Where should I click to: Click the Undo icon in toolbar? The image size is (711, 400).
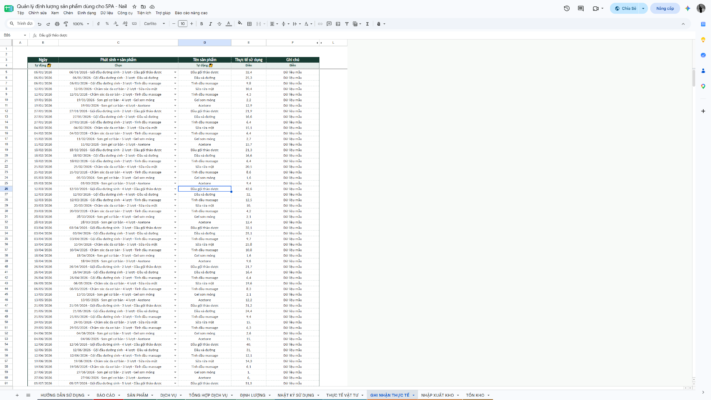coord(39,24)
